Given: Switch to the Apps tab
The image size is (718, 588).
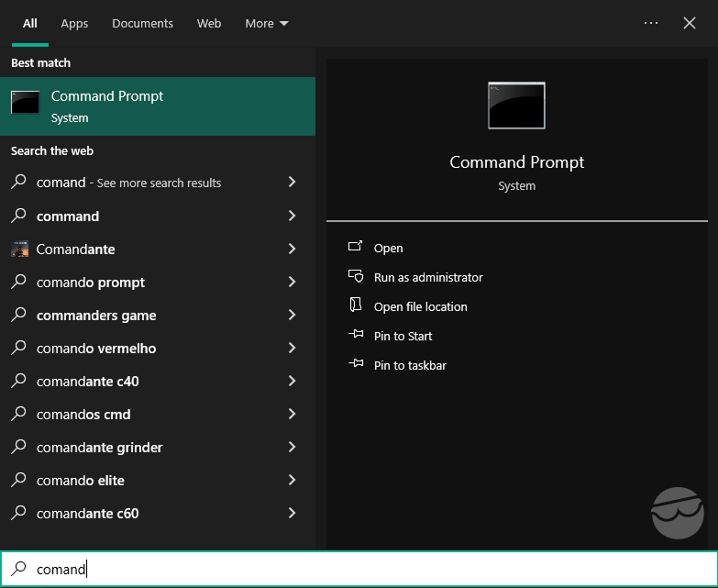Looking at the screenshot, I should click(x=74, y=23).
